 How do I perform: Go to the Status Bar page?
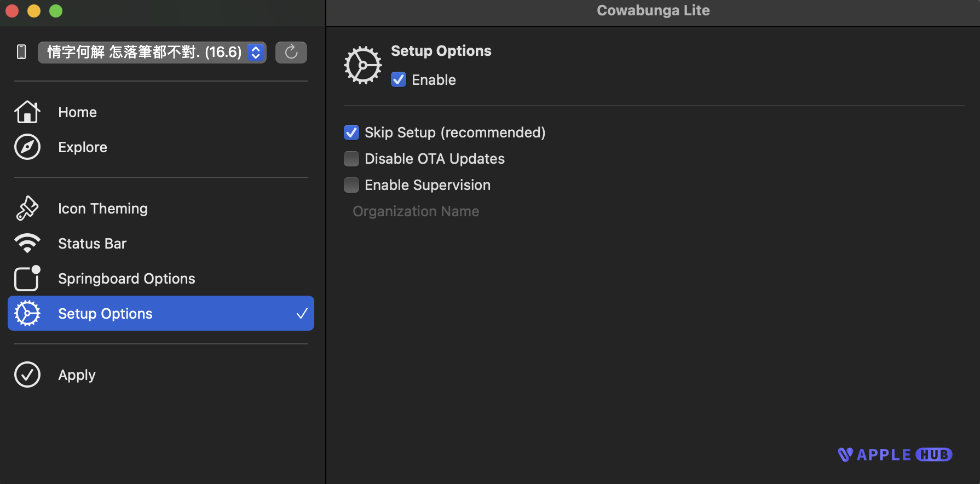(x=92, y=244)
